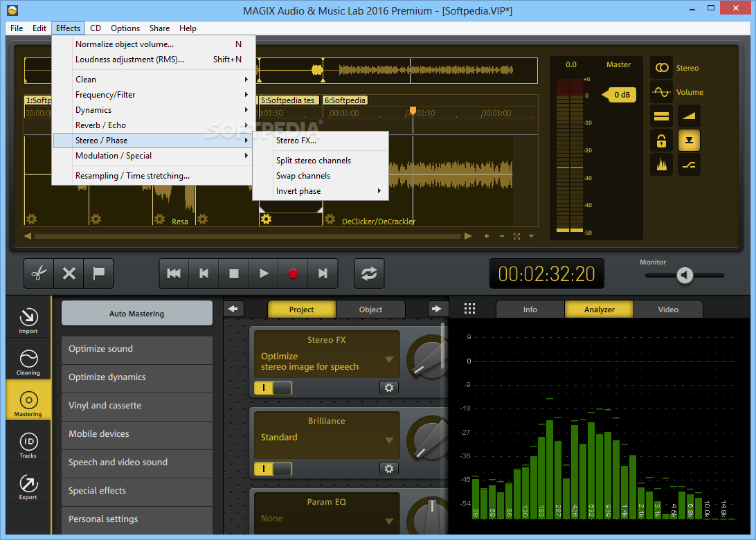Open the CD menu
756x540 pixels.
pyautogui.click(x=96, y=28)
